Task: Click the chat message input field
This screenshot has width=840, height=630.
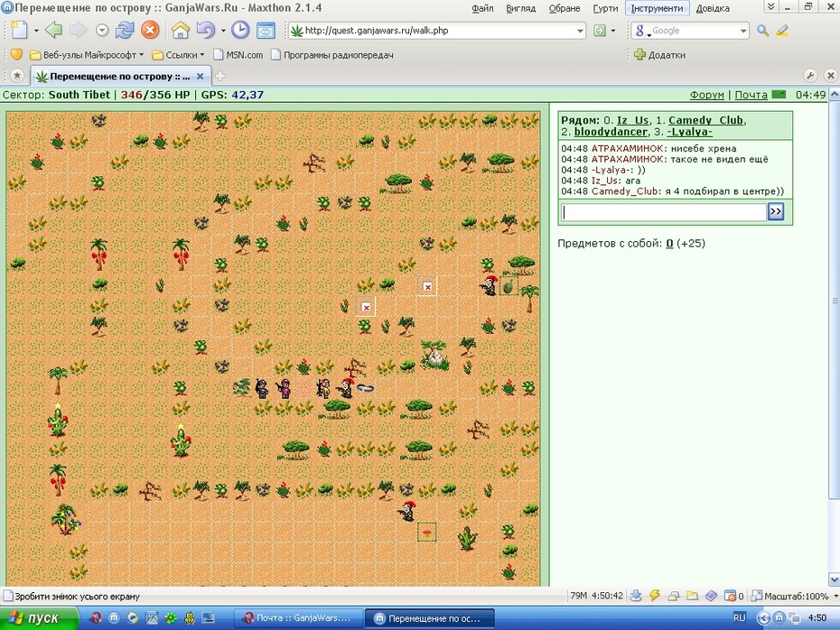Action: point(664,212)
